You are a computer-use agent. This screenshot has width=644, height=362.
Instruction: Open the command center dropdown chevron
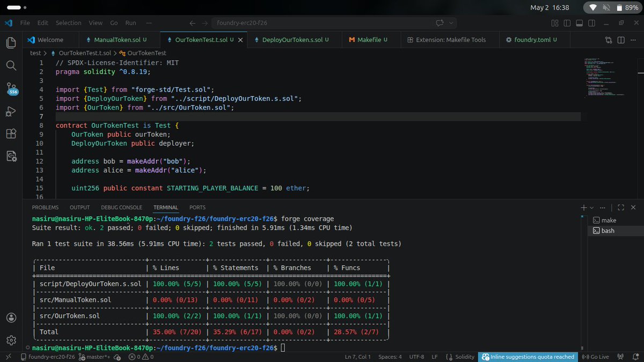click(451, 23)
